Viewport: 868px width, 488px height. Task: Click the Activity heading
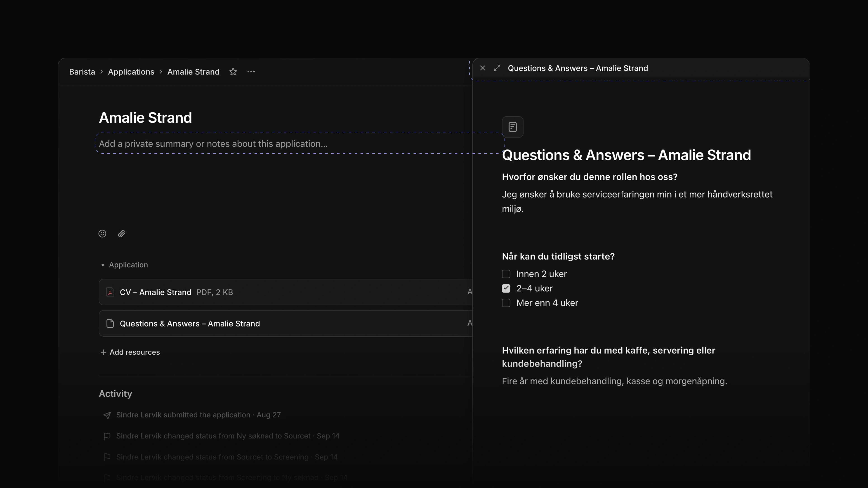[x=115, y=394]
